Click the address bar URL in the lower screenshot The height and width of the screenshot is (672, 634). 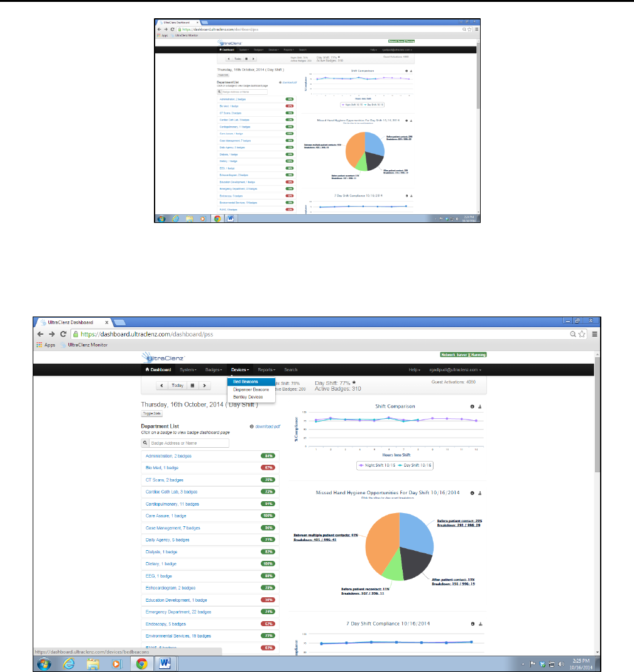[x=146, y=334]
